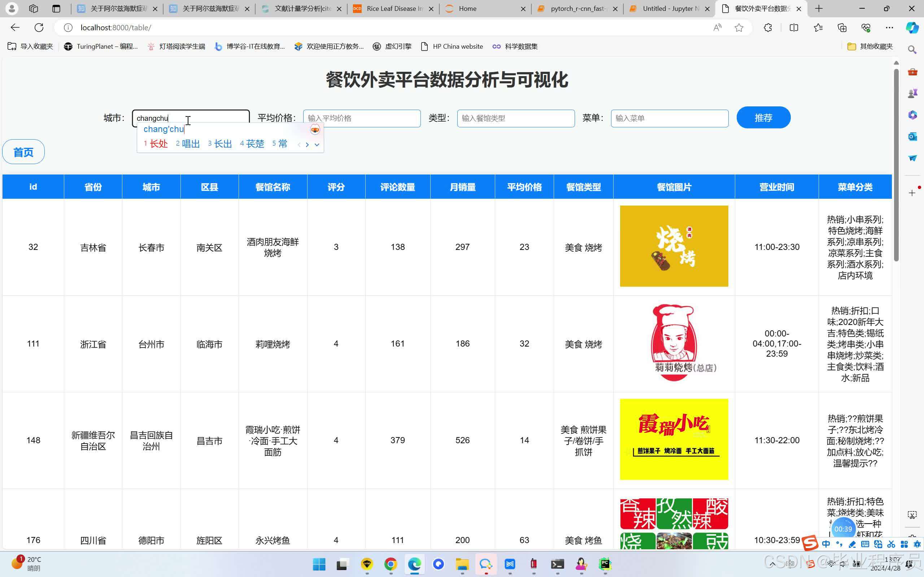924x577 pixels.
Task: Click the sidebar search magnifier icon
Action: click(912, 50)
